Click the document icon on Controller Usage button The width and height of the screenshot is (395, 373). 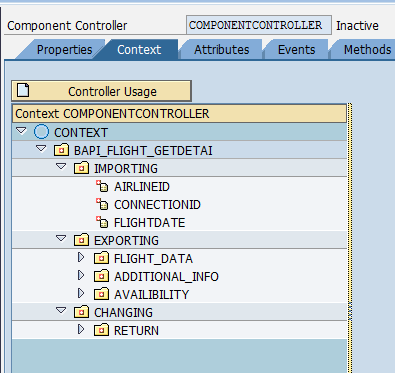[23, 90]
